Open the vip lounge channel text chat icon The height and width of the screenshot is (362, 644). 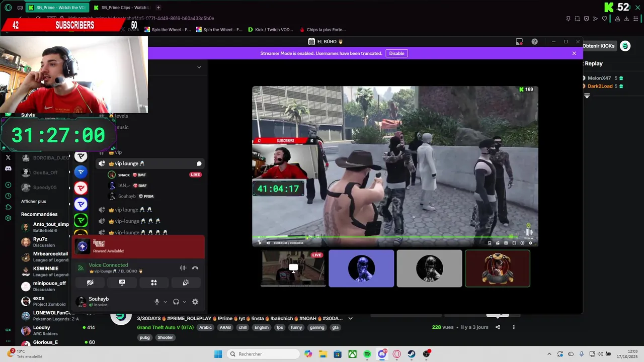tap(199, 163)
